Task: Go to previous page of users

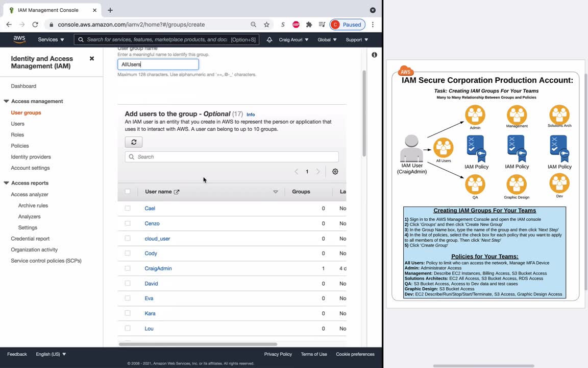Action: coord(296,172)
